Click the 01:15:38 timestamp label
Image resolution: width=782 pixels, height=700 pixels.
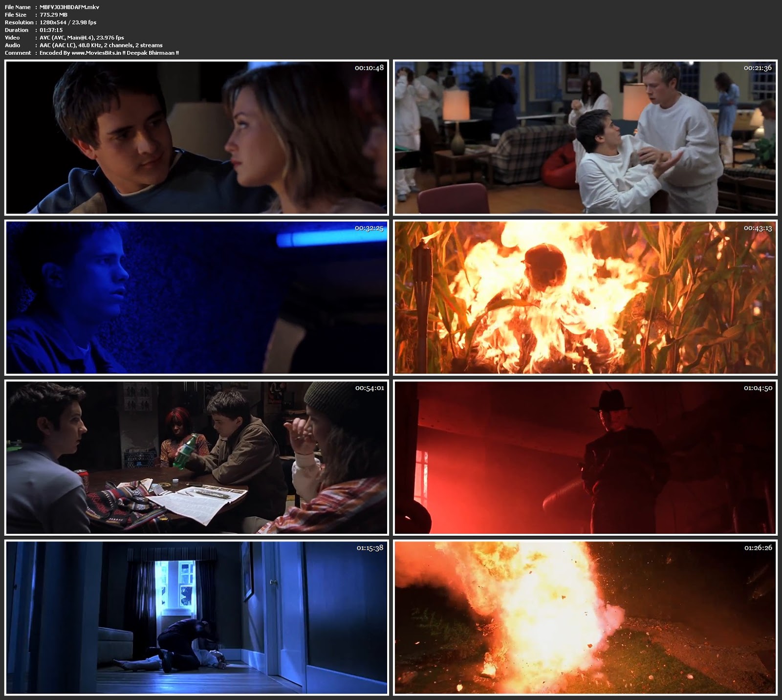pos(369,548)
